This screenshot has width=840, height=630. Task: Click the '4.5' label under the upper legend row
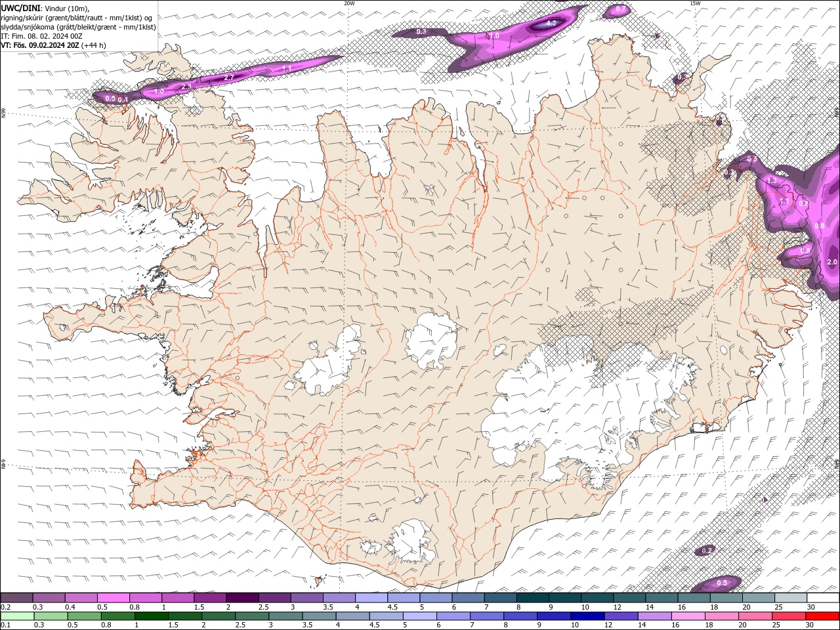(392, 607)
